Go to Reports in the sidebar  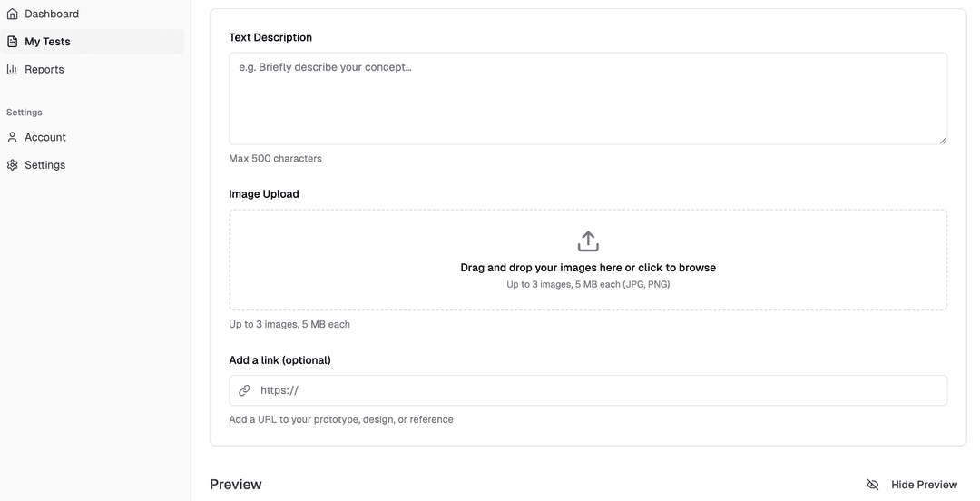44,69
